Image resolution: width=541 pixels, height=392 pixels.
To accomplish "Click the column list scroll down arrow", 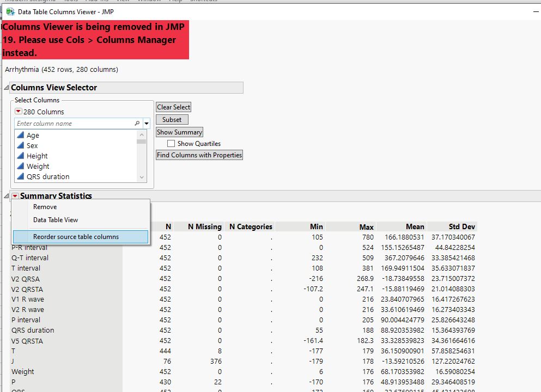I will coord(142,177).
